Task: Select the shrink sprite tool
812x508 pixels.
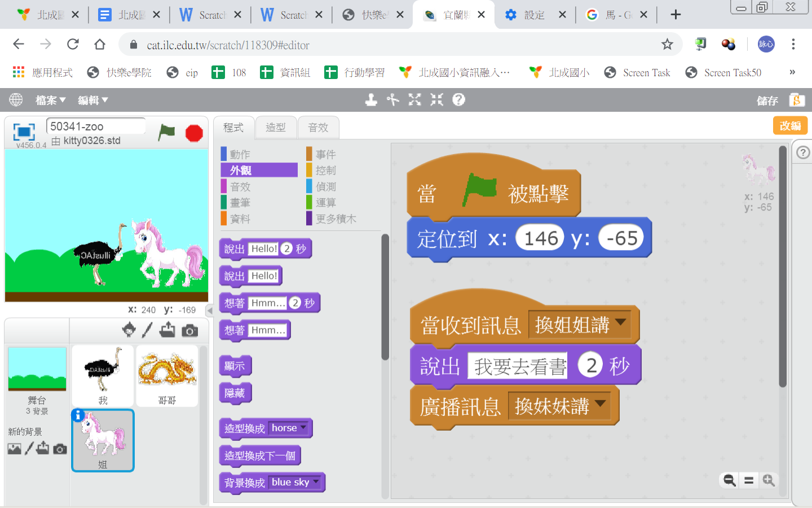Action: (x=437, y=100)
